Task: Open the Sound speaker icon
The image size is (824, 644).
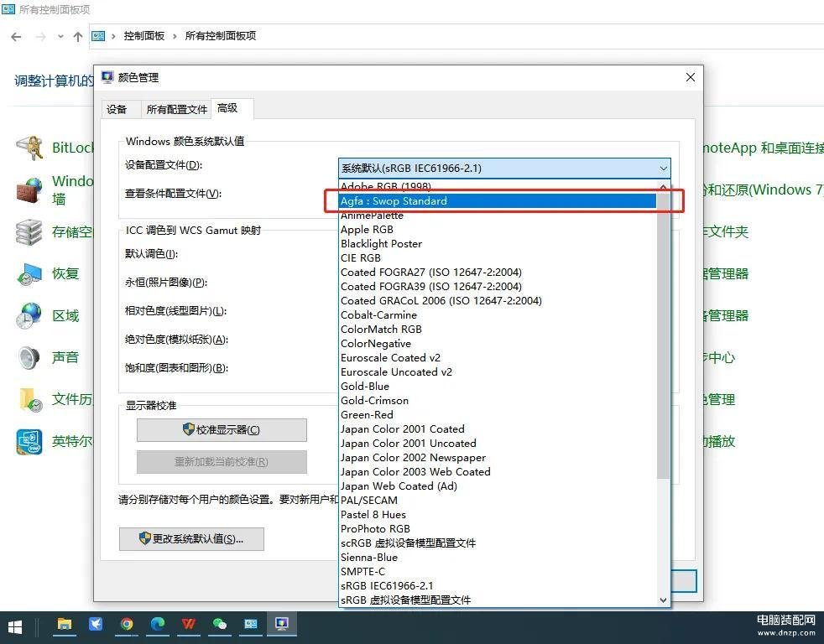Action: pos(29,358)
